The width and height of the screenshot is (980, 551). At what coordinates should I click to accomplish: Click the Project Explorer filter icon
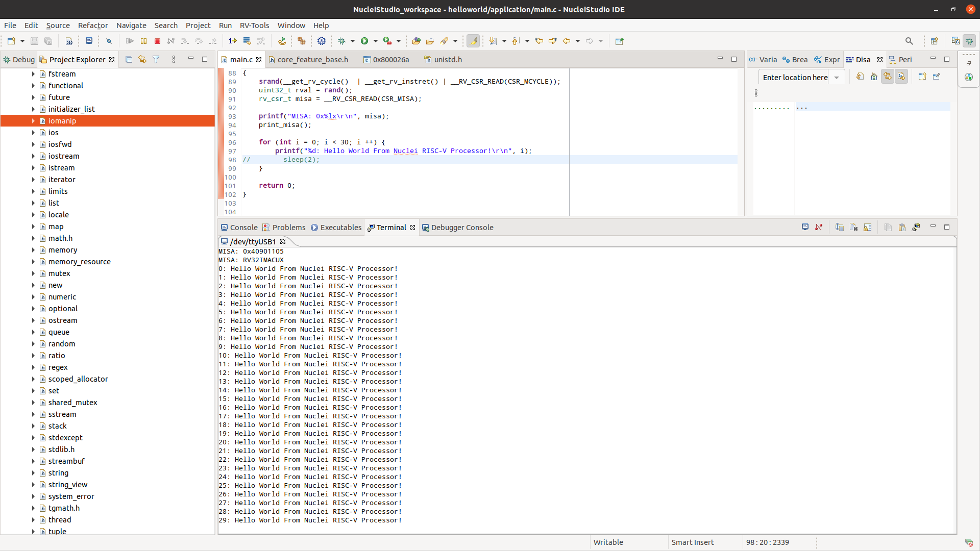click(x=156, y=60)
